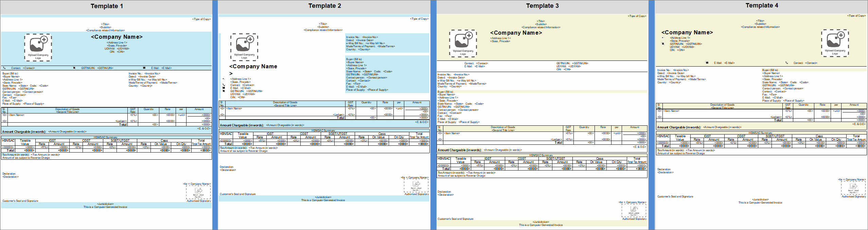The width and height of the screenshot is (868, 230).
Task: Click Amount Chargeable (in words) in Template 1
Action: coord(24,131)
